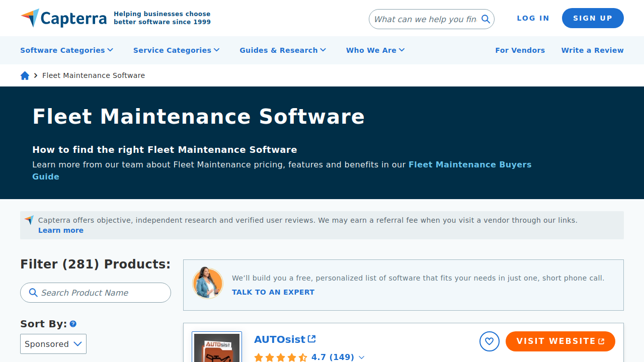The image size is (644, 362).
Task: Click AUTOsist star rating icons
Action: tap(281, 357)
